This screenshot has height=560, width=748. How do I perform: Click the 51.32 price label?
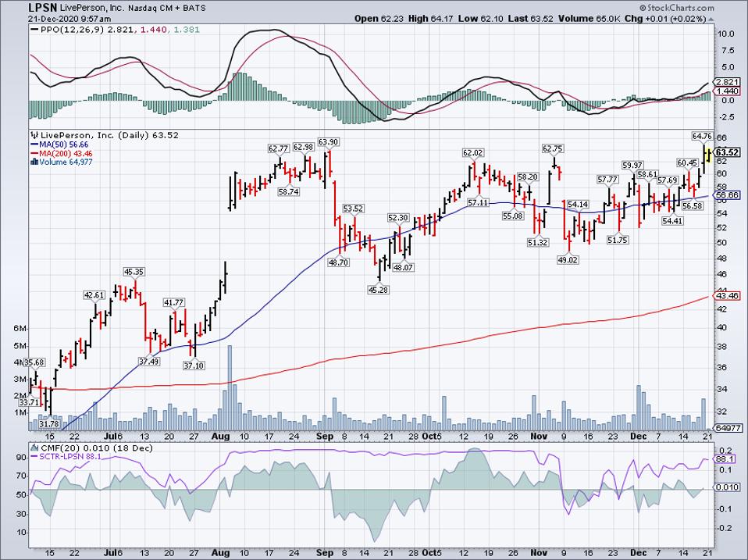538,242
